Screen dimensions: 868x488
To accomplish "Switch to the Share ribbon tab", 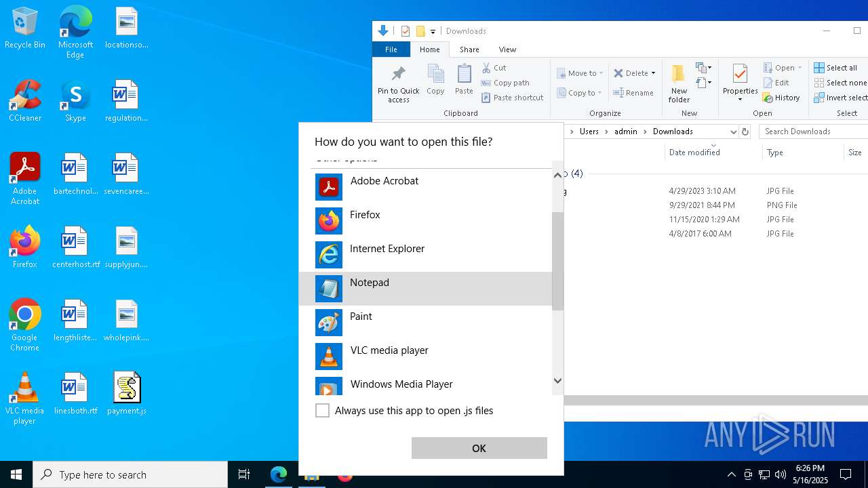I will point(469,49).
